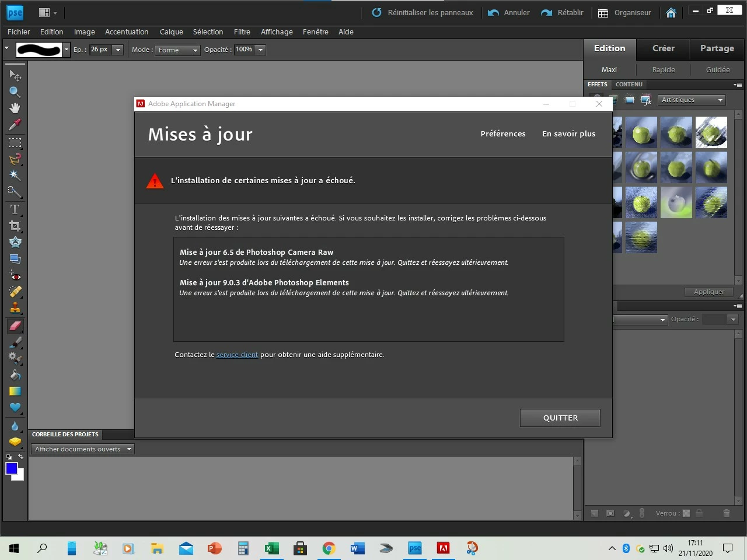
Task: Select the Brush tool
Action: coord(15,342)
